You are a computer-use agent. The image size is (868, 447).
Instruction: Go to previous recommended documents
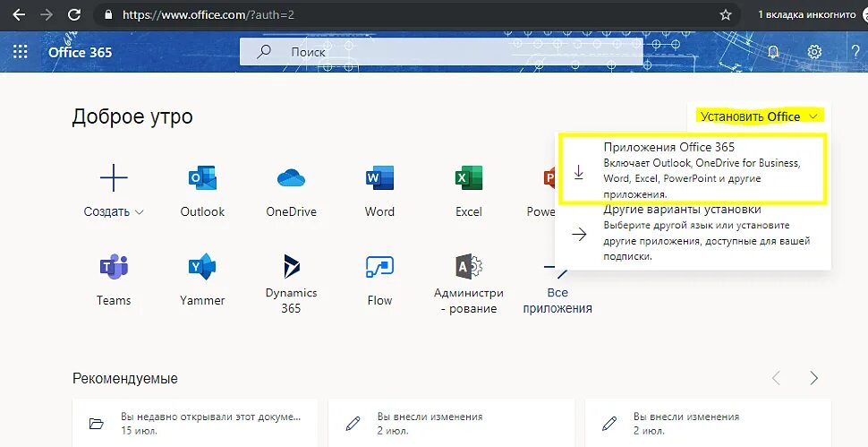click(776, 378)
